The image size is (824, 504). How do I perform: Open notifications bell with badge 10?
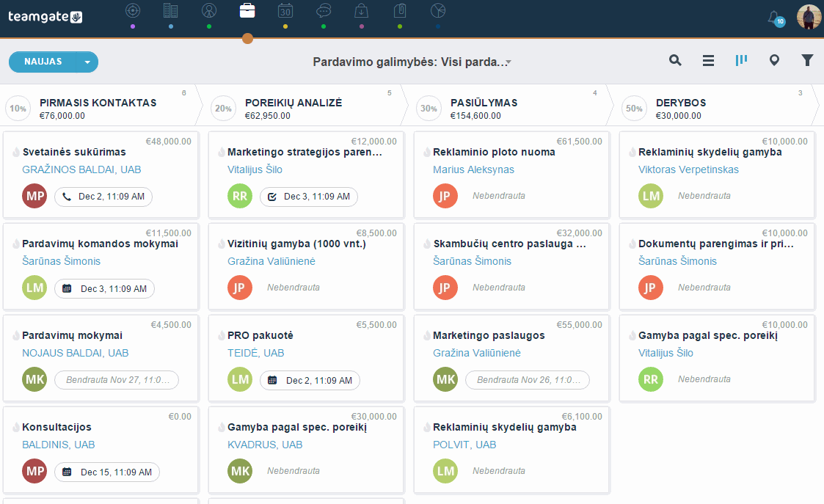776,18
